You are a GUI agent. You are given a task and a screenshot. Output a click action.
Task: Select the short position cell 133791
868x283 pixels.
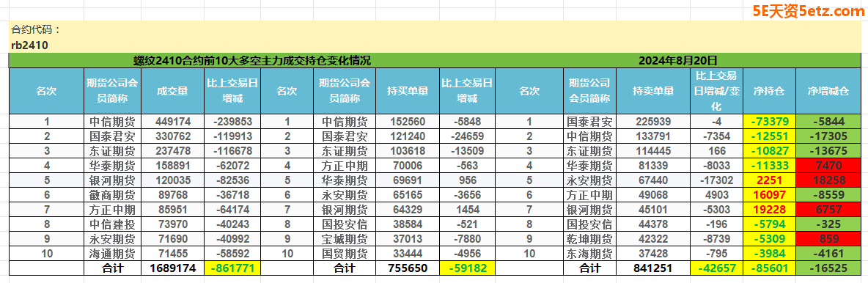[x=653, y=136]
